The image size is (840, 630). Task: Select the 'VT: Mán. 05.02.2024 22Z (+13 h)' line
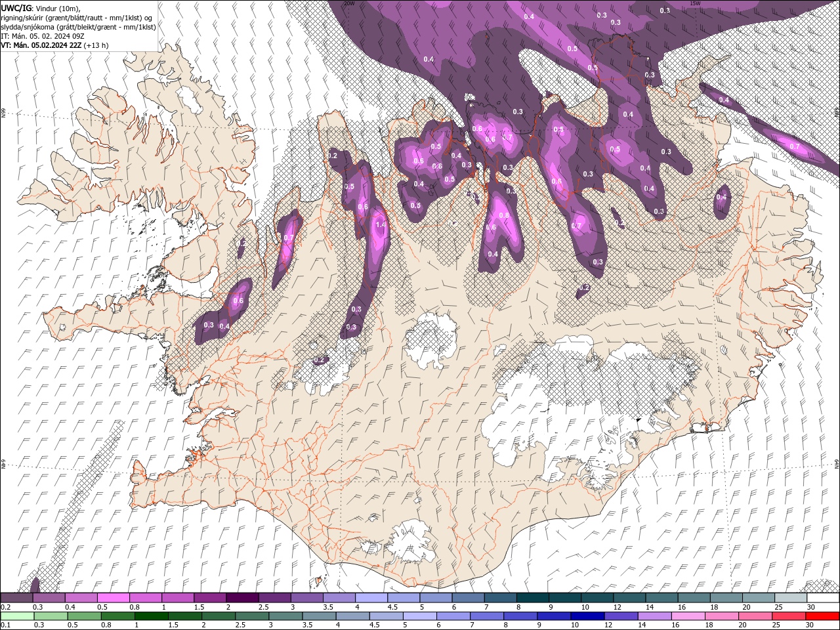pyautogui.click(x=55, y=45)
